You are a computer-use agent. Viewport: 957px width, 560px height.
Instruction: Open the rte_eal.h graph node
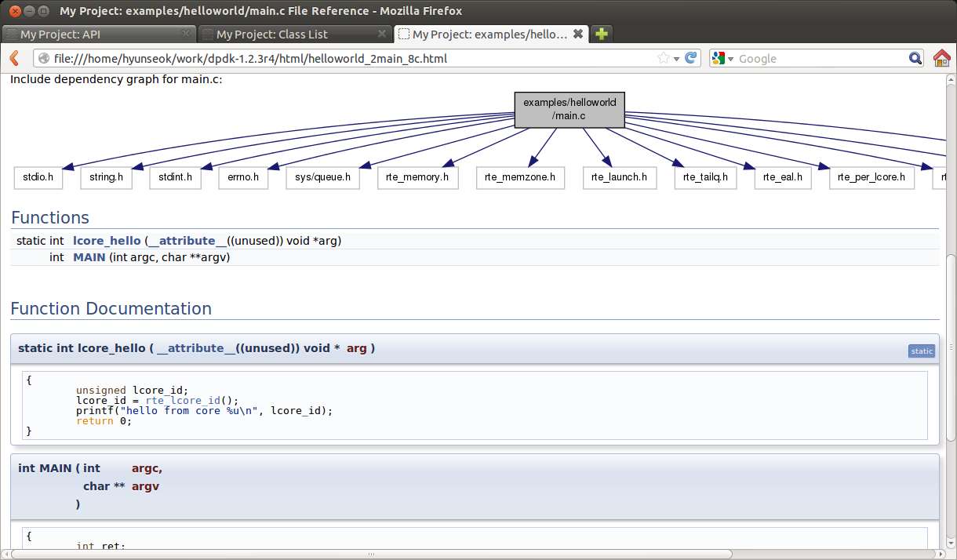pyautogui.click(x=783, y=177)
